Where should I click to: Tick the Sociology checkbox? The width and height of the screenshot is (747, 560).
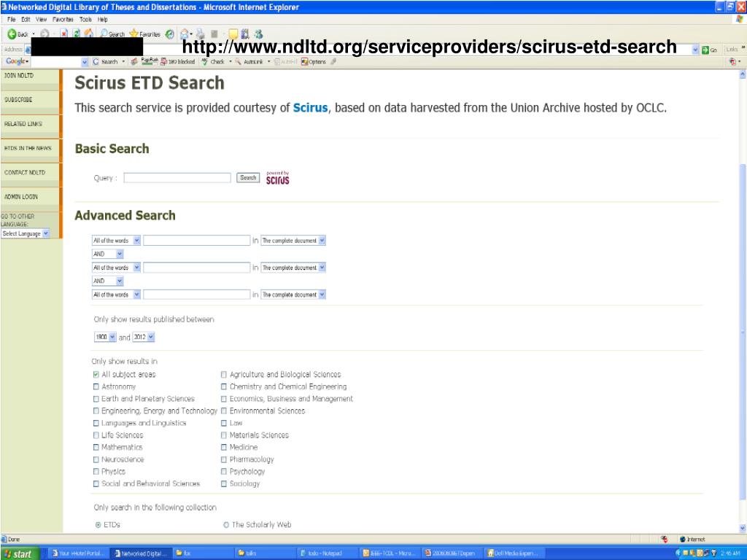pos(224,484)
